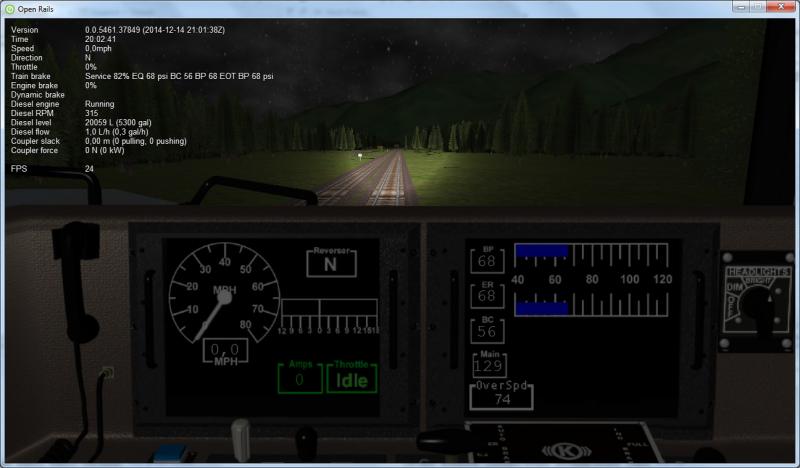Click the 80 mark on pressure scale
This screenshot has height=468, width=800.
click(x=592, y=279)
